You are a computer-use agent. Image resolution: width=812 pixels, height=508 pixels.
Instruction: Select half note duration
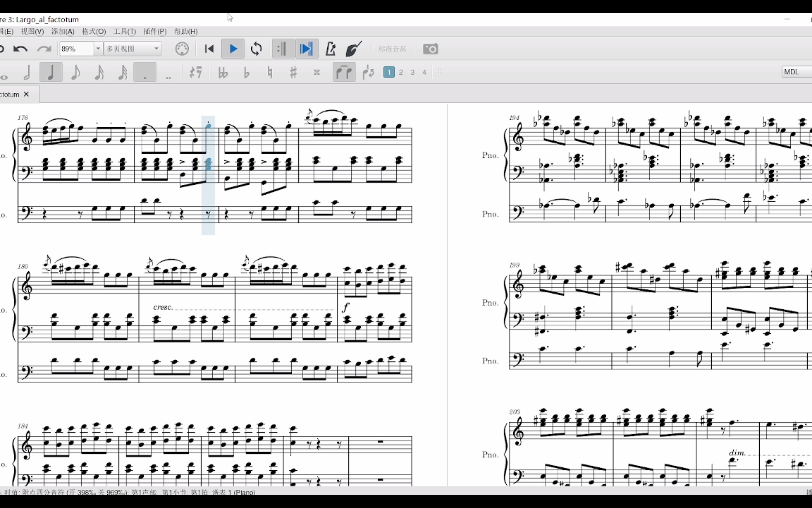click(27, 72)
